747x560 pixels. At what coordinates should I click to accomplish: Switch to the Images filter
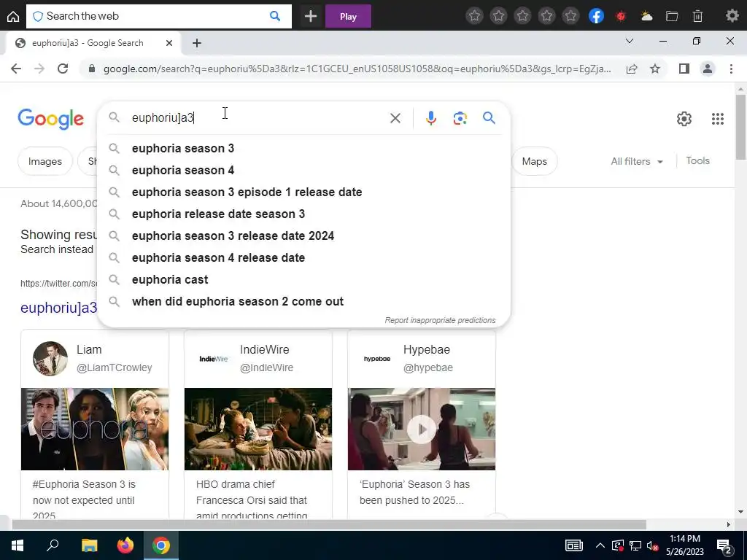(x=44, y=161)
